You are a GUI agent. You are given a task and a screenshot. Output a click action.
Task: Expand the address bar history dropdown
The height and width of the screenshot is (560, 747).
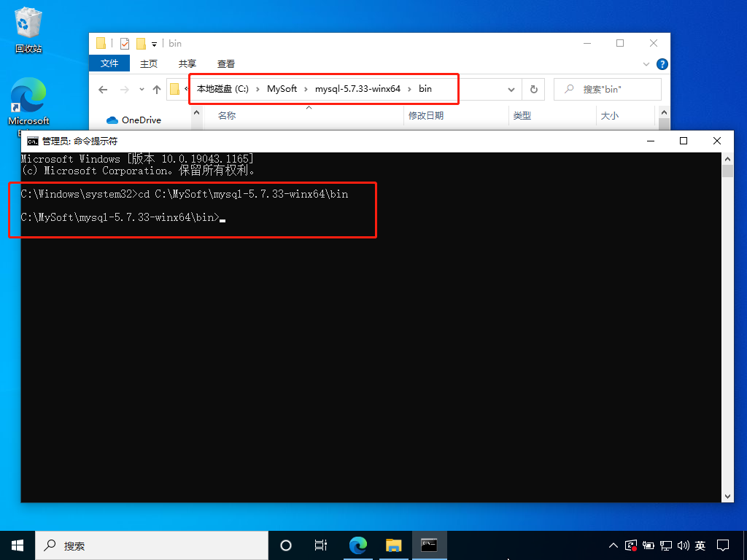tap(511, 90)
